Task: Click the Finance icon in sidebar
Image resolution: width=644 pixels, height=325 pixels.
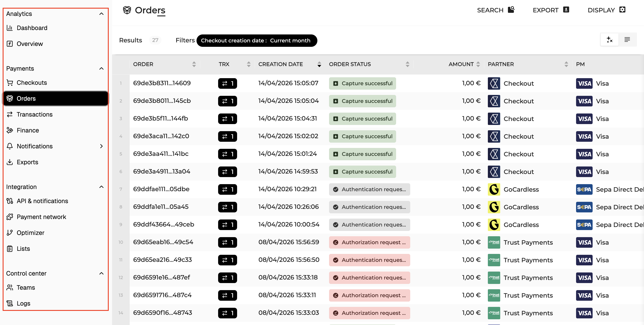Action: pyautogui.click(x=9, y=130)
